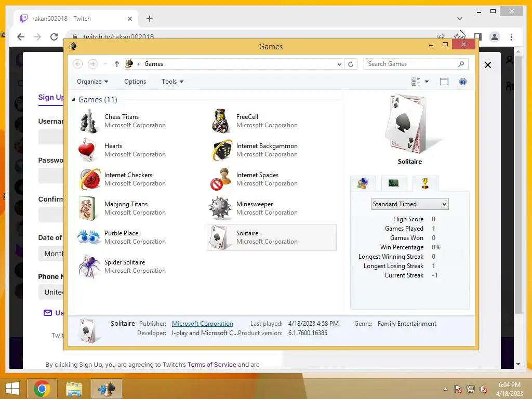The image size is (532, 399).
Task: Go back in Chrome
Action: point(21,37)
